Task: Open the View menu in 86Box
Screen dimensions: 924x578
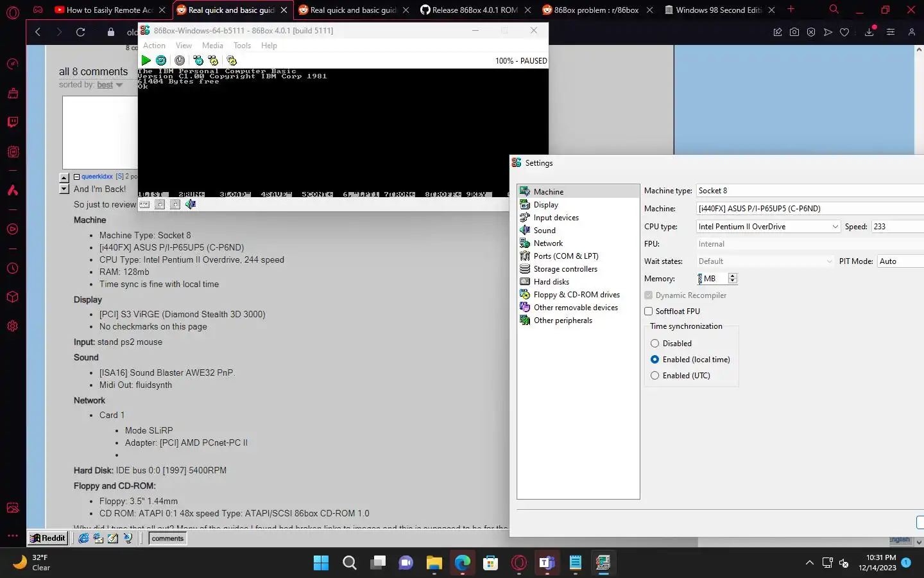Action: pos(184,46)
